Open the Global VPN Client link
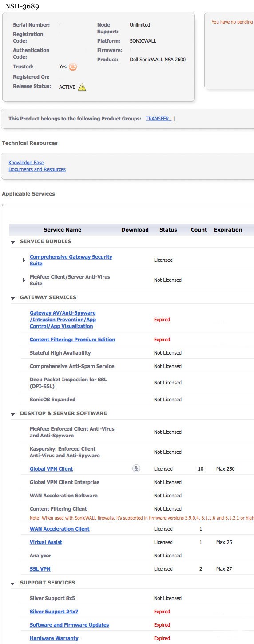This screenshot has width=254, height=644. pos(51,469)
